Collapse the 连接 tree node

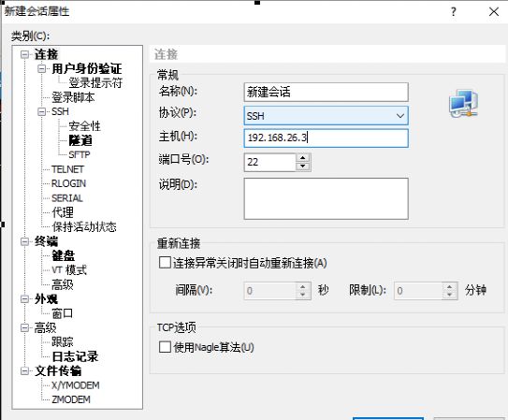[x=24, y=54]
